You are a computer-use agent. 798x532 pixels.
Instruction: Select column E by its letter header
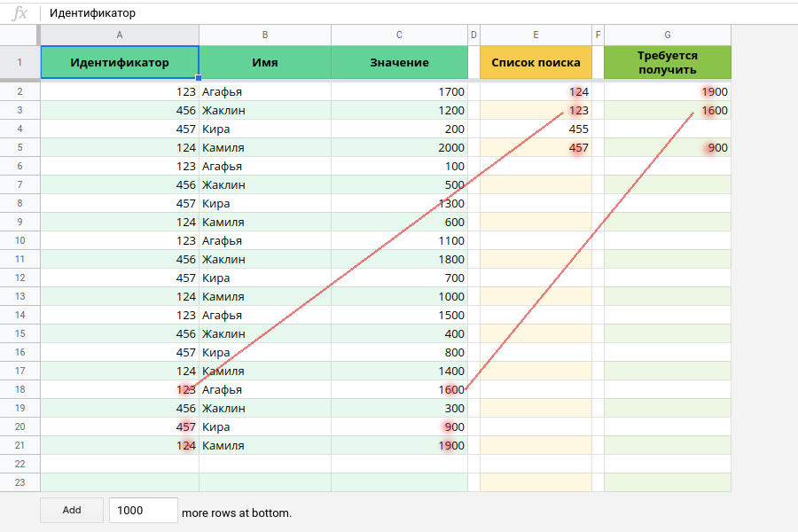536,35
